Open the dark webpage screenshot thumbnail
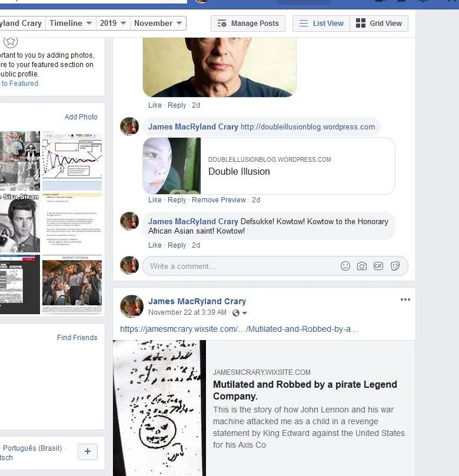The width and height of the screenshot is (459, 476). [x=20, y=284]
